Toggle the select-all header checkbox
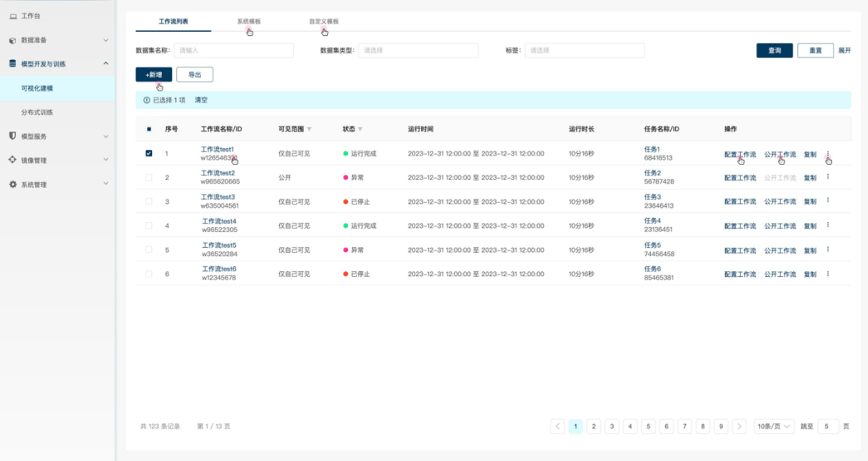This screenshot has height=461, width=868. coord(149,129)
